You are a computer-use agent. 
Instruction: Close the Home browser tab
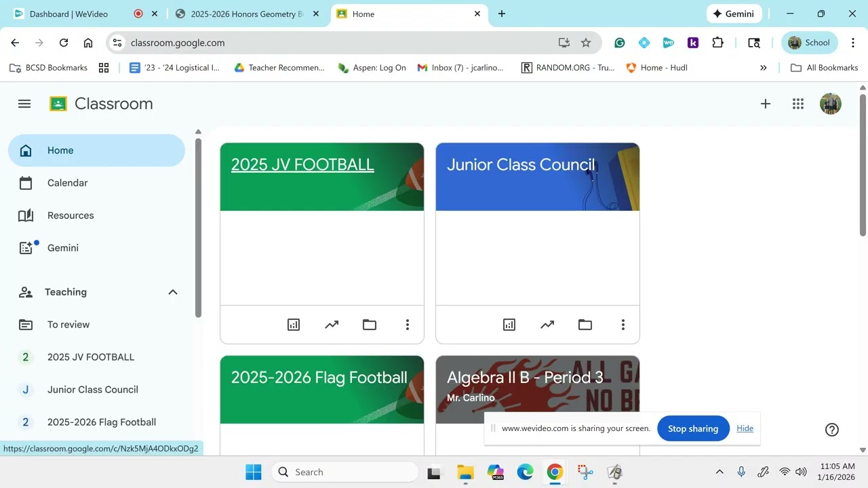click(477, 14)
